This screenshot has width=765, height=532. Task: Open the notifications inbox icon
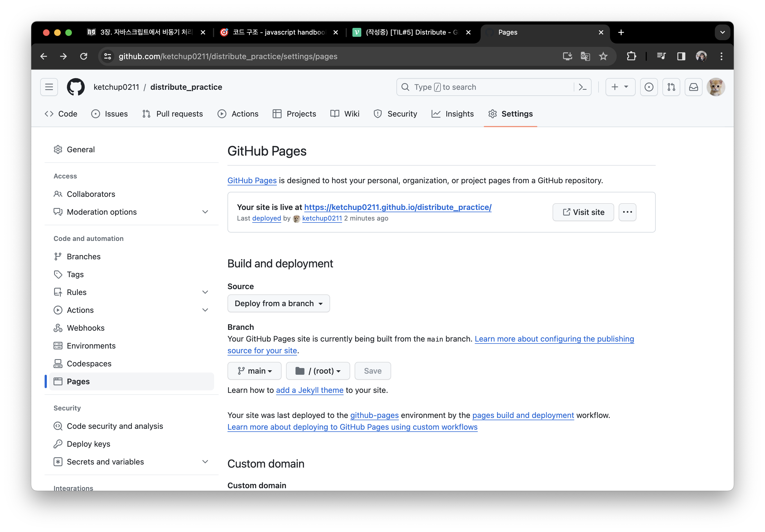(693, 87)
